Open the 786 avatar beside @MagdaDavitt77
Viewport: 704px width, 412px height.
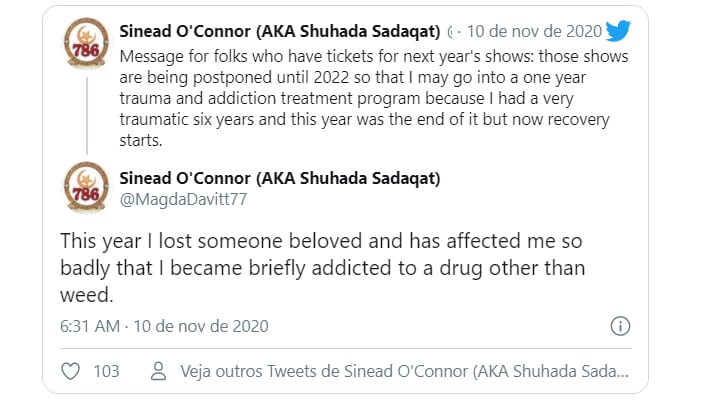[87, 187]
